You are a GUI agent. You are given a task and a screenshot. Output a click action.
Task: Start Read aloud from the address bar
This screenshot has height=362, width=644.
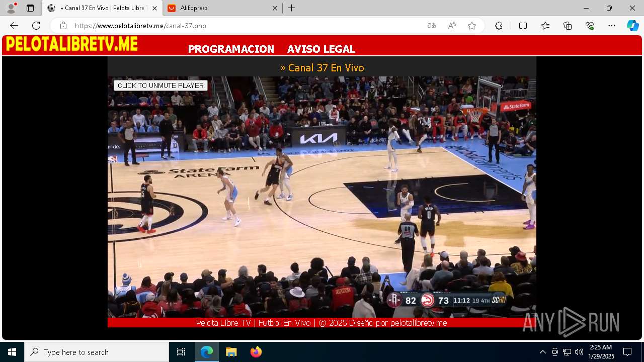coord(452,26)
